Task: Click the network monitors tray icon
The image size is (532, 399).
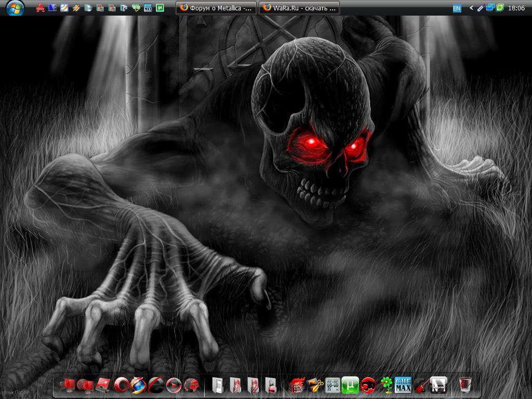Action: (489, 8)
